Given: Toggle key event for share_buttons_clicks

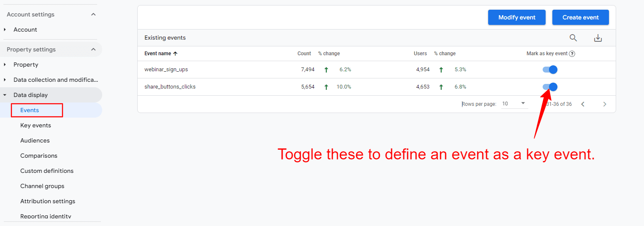Looking at the screenshot, I should tap(550, 87).
